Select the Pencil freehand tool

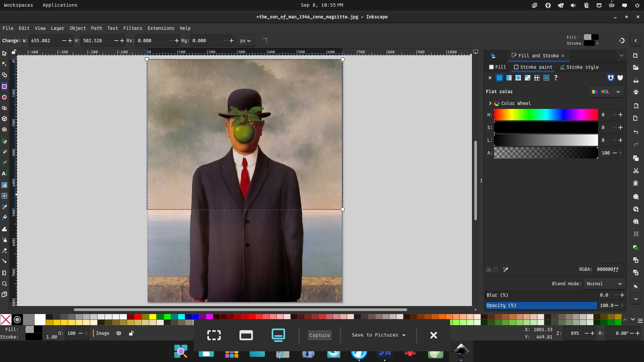[x=4, y=152]
